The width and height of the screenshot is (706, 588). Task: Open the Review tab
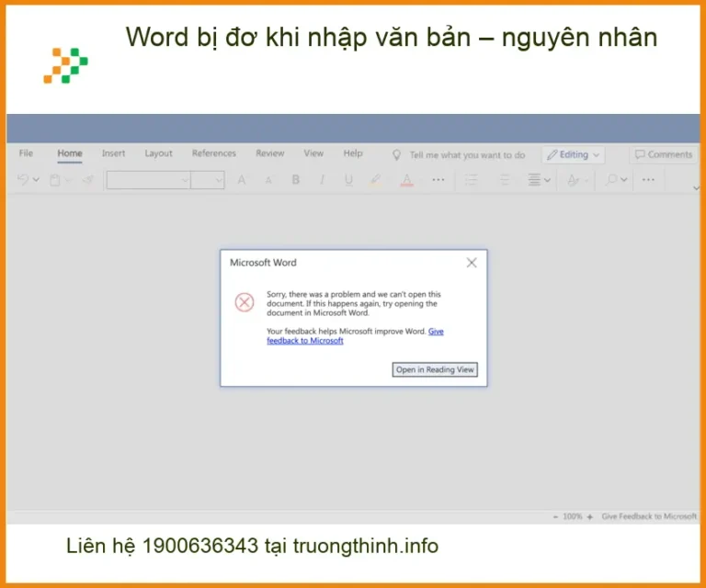click(270, 153)
